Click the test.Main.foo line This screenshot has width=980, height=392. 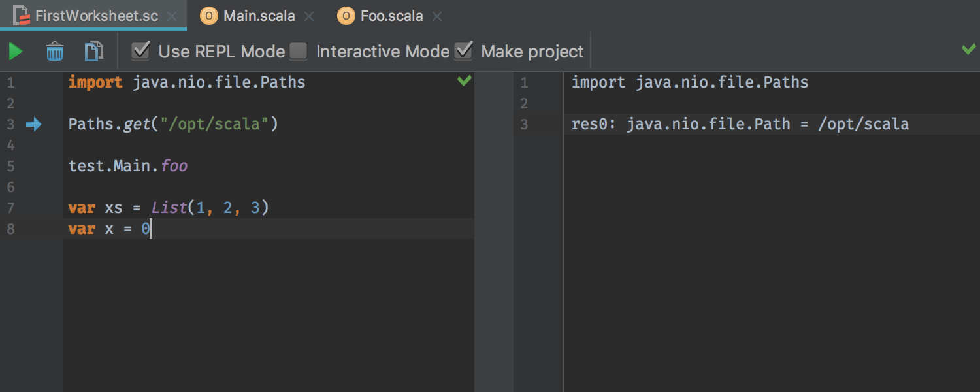(x=128, y=166)
